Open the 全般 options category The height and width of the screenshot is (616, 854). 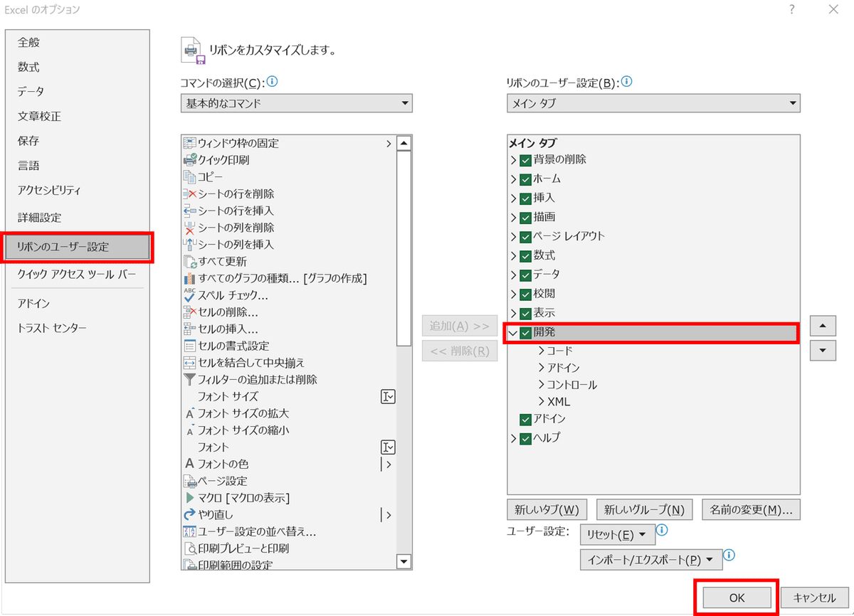click(28, 43)
